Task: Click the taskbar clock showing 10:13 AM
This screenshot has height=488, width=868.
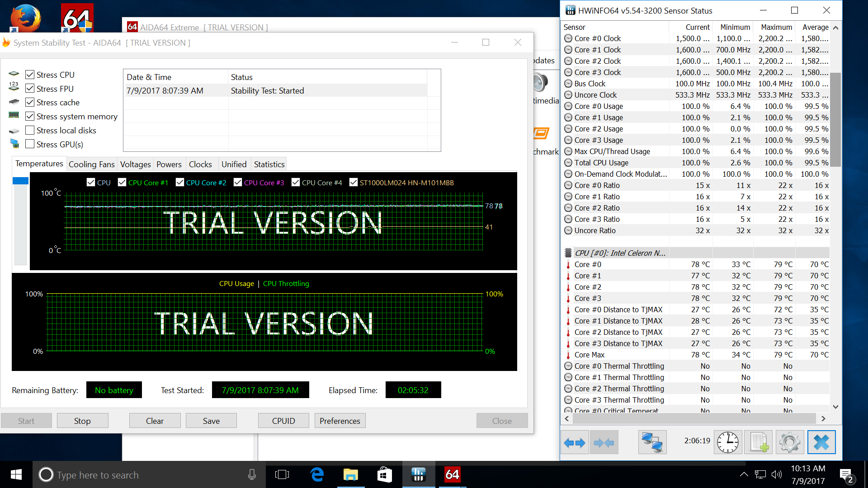Action: (x=808, y=474)
